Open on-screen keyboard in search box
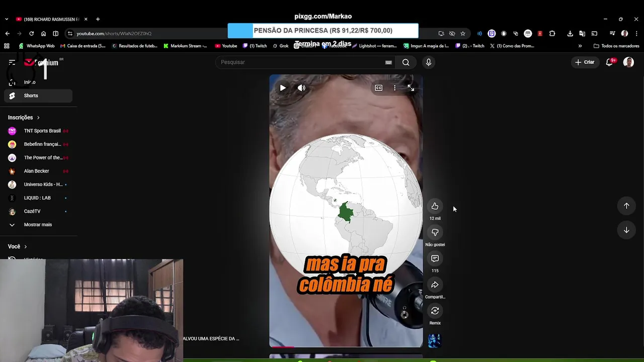Screen dimensions: 644x362 pyautogui.click(x=388, y=62)
